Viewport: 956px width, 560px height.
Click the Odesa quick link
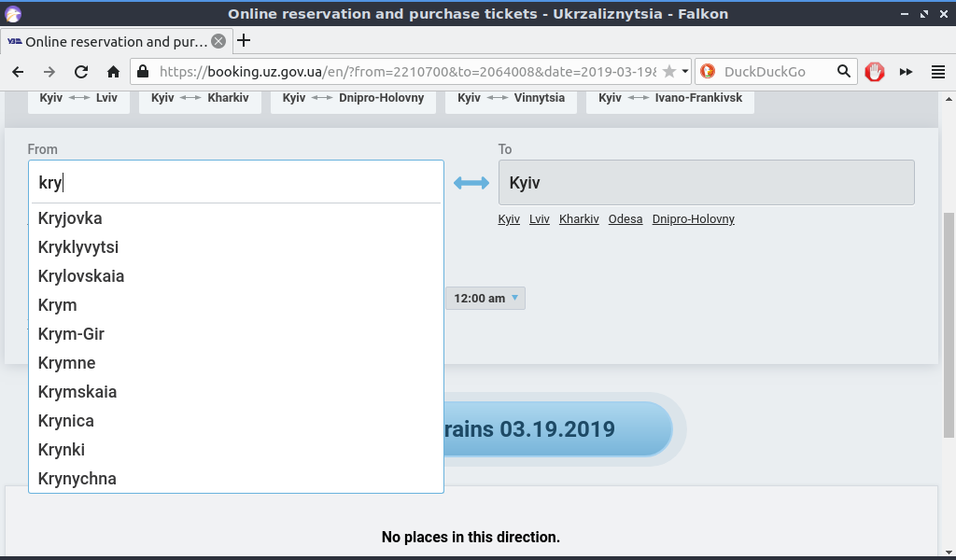tap(626, 219)
